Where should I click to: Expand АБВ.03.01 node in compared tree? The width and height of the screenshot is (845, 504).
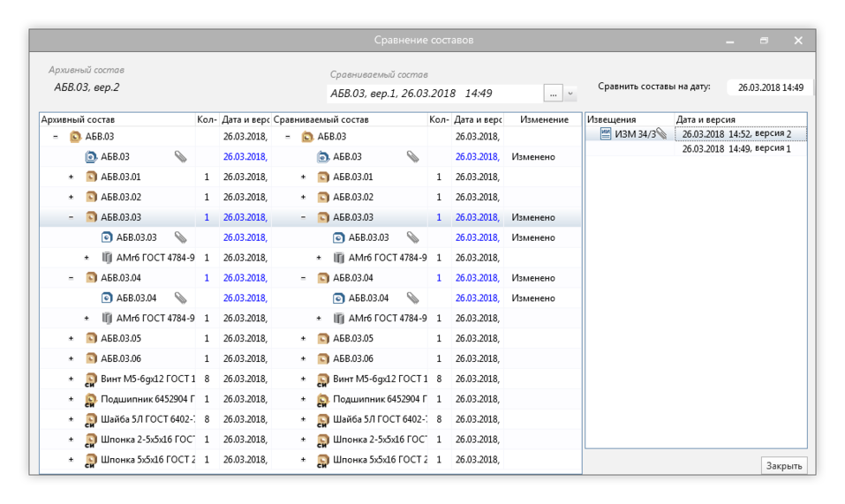304,177
